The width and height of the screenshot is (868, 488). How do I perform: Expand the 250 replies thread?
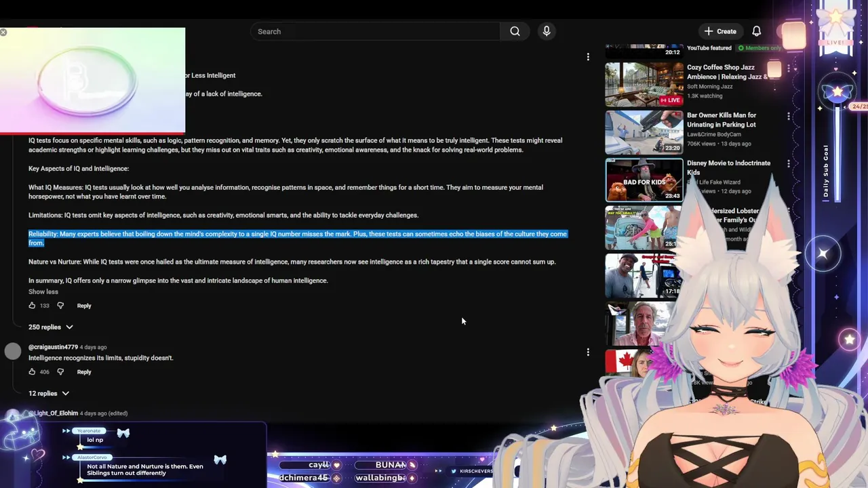point(51,327)
